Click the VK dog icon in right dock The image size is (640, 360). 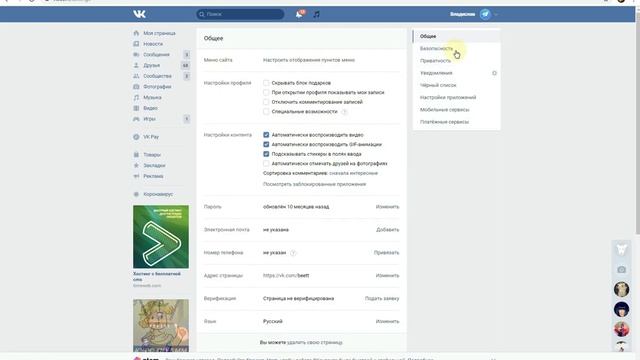click(621, 249)
